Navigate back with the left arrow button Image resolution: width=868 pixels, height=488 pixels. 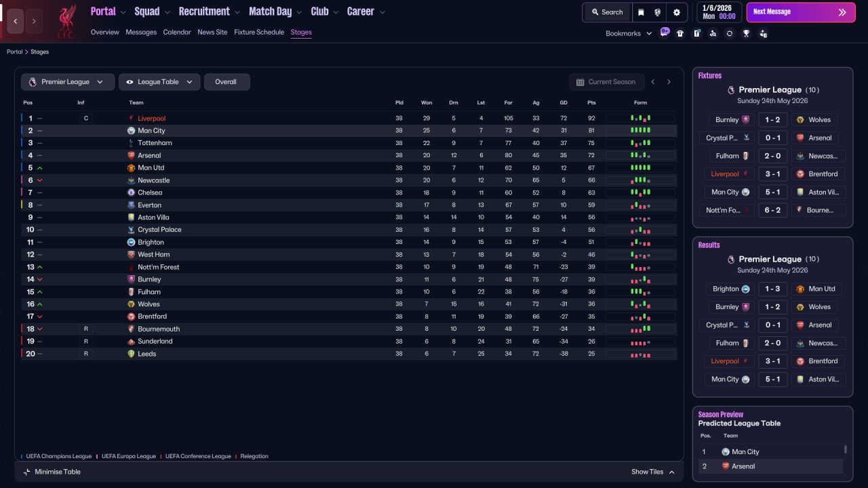pos(16,21)
